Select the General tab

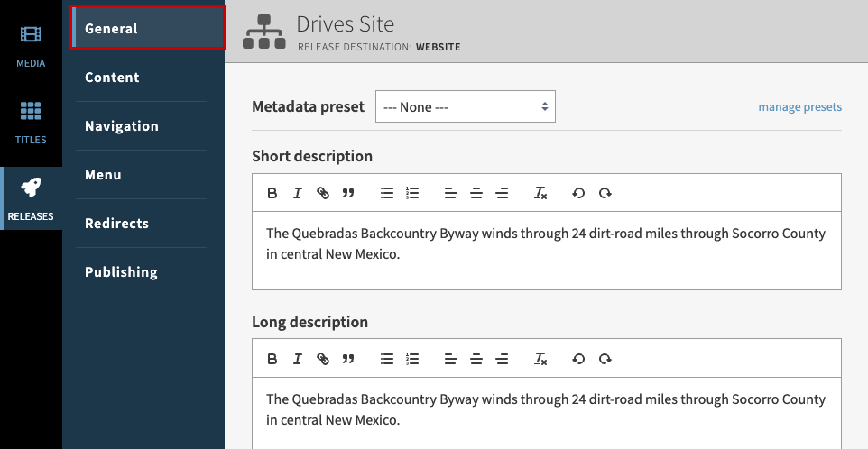point(148,28)
